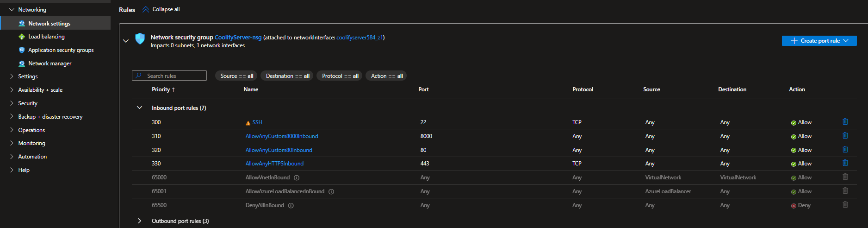Remove AllowAnyHTTPSInbound rule with trash icon

[x=845, y=163]
